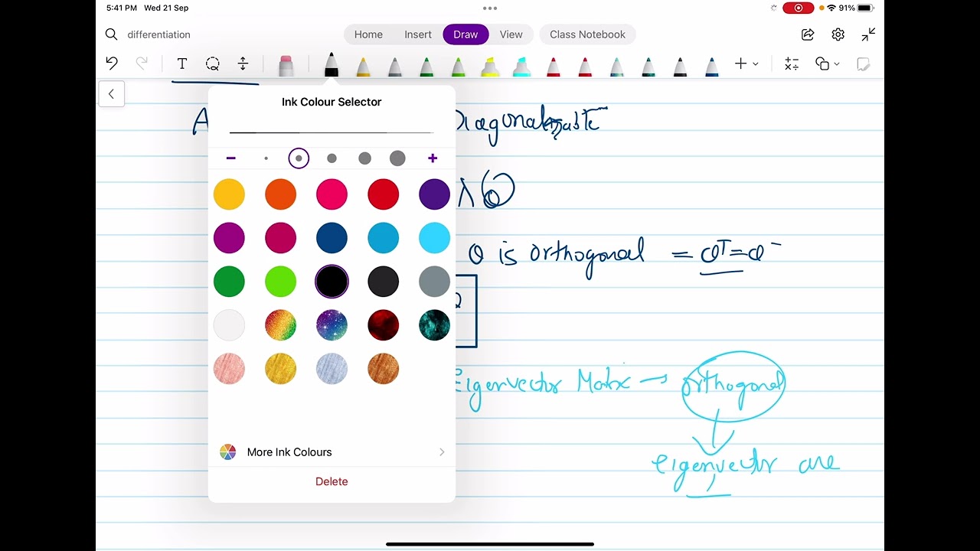Viewport: 980px width, 551px height.
Task: Pick the dark green ink colour
Action: pyautogui.click(x=229, y=282)
